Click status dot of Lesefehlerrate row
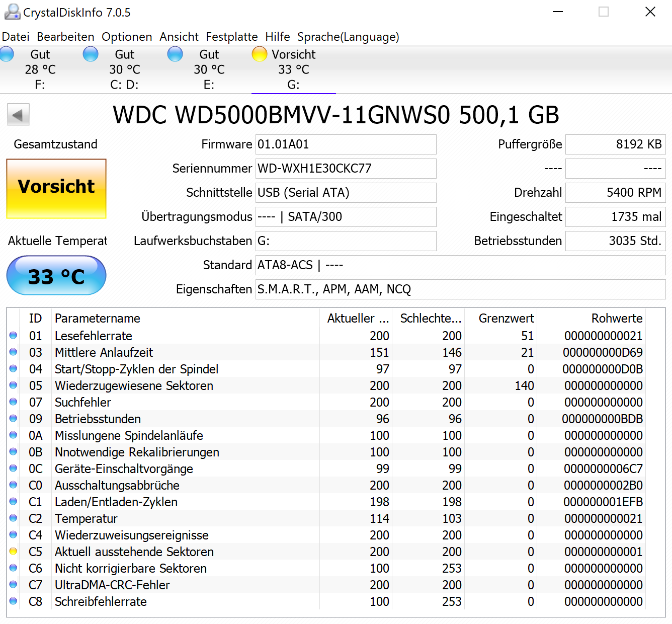 tap(13, 335)
